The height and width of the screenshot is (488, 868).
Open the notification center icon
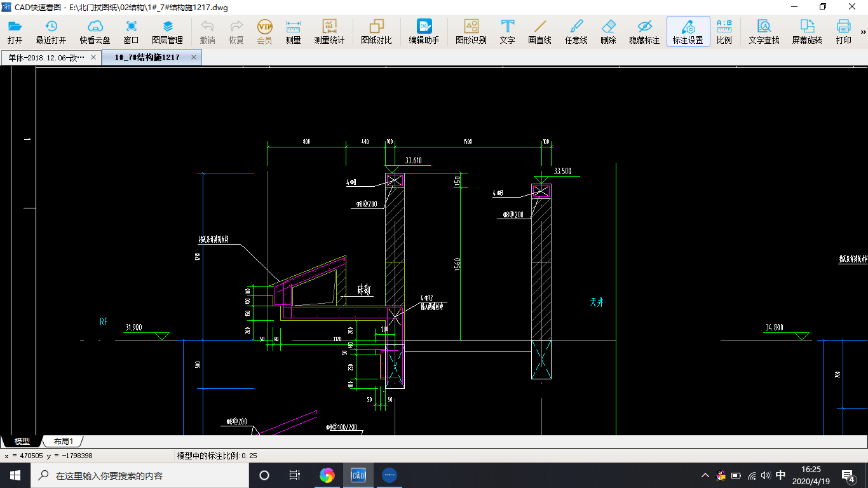tap(848, 475)
